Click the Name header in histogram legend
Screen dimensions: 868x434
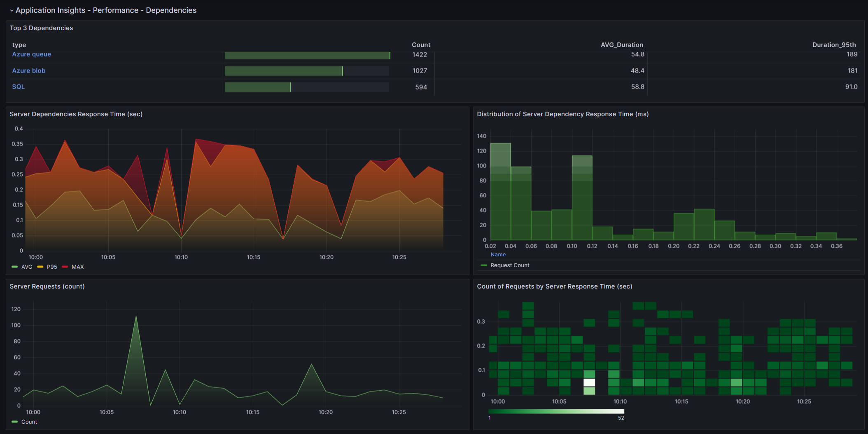[498, 255]
